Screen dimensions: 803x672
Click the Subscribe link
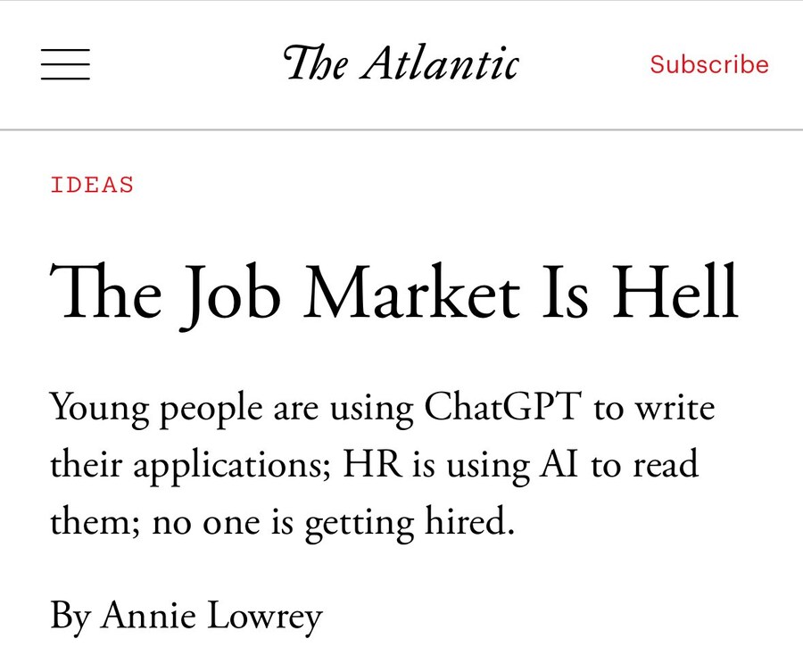708,64
